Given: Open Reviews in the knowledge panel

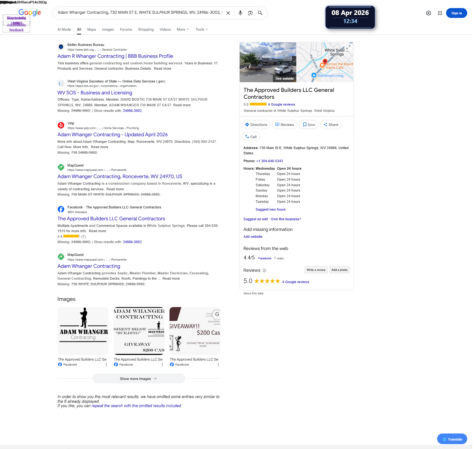Looking at the screenshot, I should (x=285, y=125).
